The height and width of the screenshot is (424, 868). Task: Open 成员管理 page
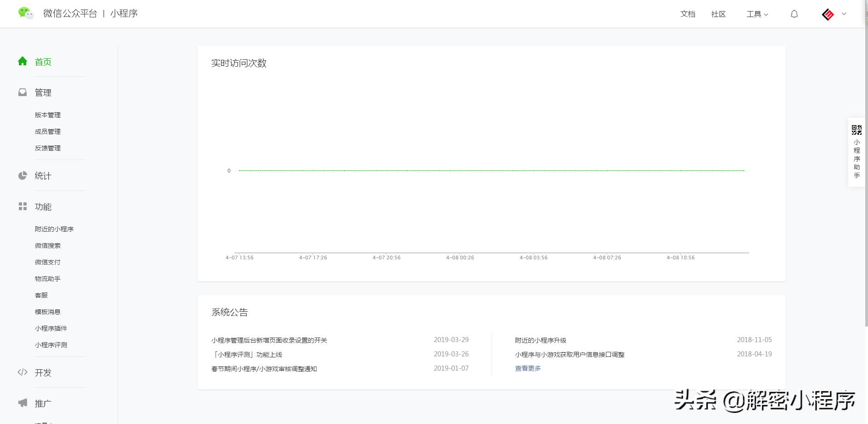[x=48, y=132]
